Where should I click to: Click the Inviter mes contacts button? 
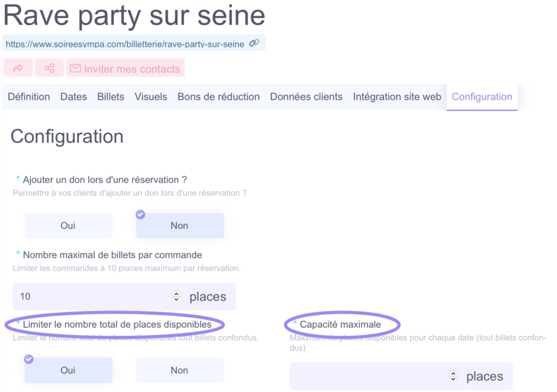point(131,69)
